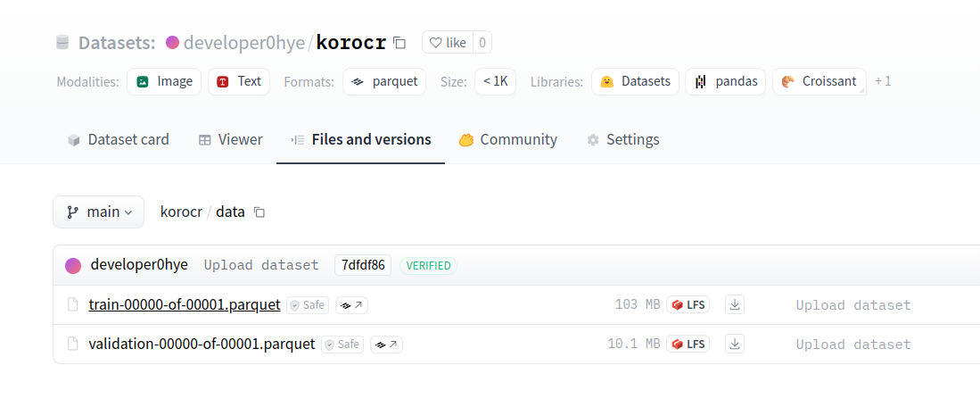
Task: Open Upload dataset commit for train file
Action: pyautogui.click(x=853, y=305)
